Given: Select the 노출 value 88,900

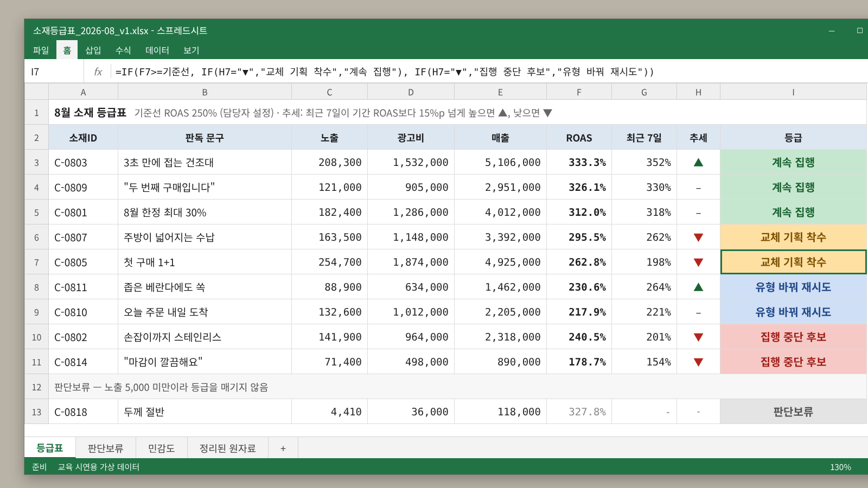Looking at the screenshot, I should point(329,287).
